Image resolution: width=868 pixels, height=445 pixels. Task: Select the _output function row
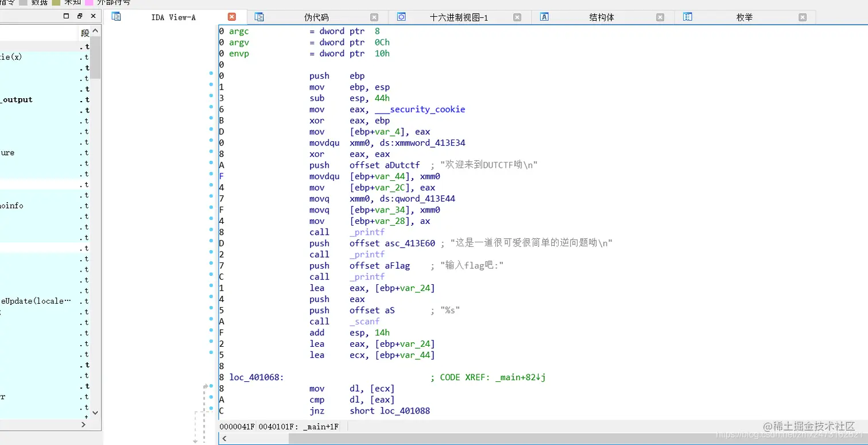point(45,99)
